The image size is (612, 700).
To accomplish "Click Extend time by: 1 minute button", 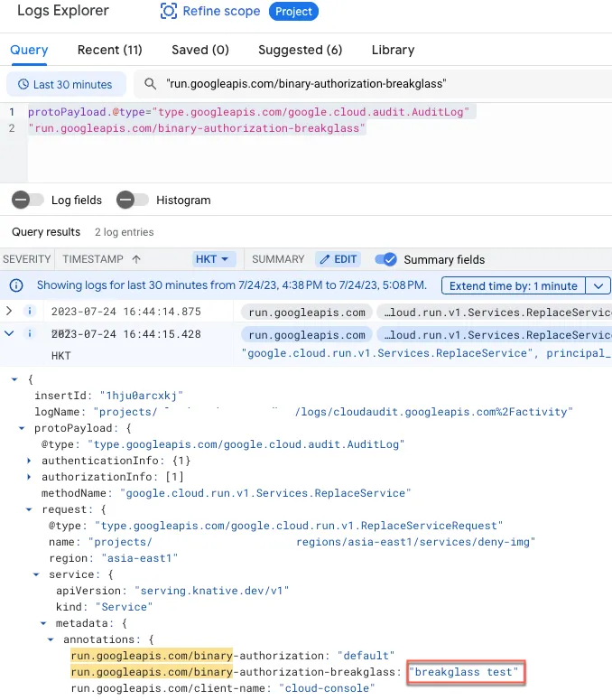I will [x=514, y=285].
